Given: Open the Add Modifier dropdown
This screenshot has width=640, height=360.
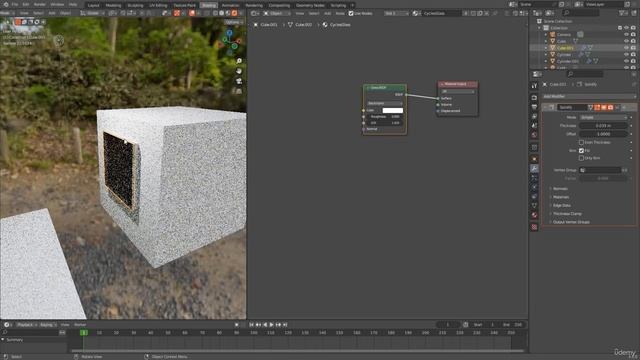Looking at the screenshot, I should 589,96.
